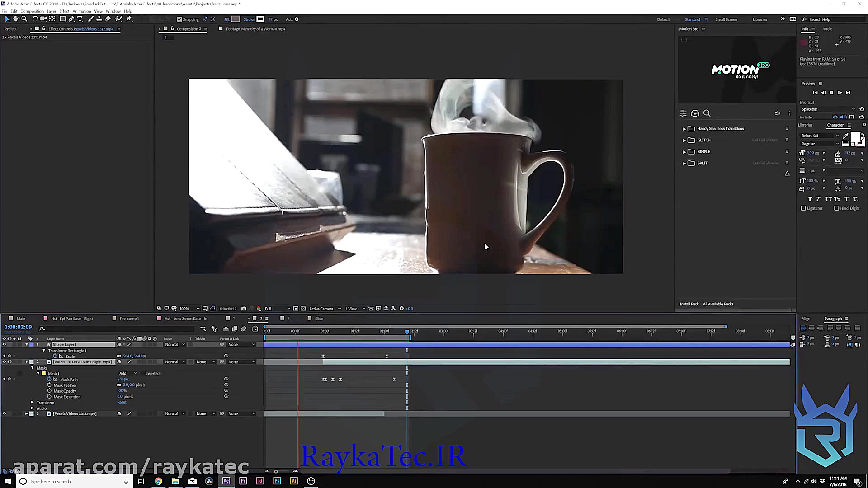The width and height of the screenshot is (868, 488).
Task: Select the Brush tool
Action: pos(90,19)
